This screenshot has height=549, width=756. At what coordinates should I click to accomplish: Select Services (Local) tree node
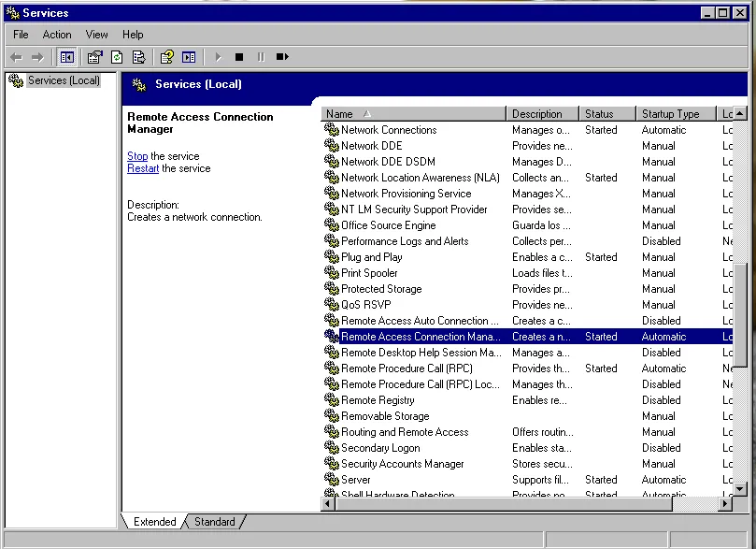pos(64,80)
